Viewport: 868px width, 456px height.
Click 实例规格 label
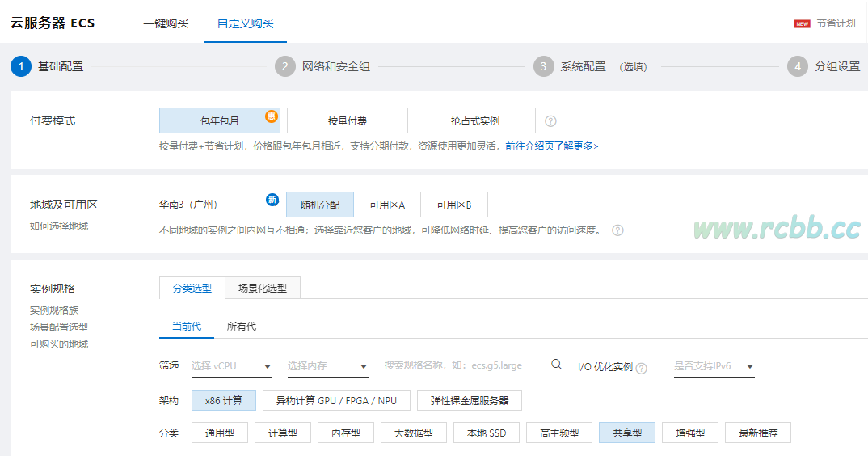[53, 289]
